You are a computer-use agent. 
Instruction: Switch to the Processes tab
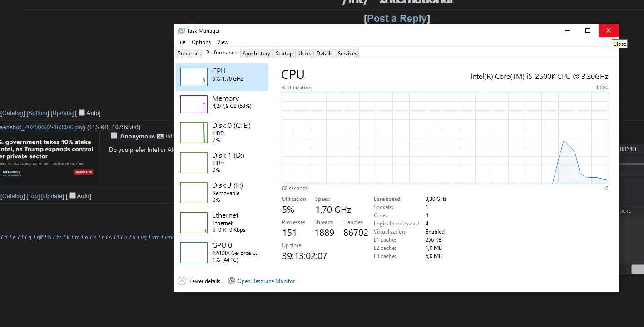tap(189, 54)
